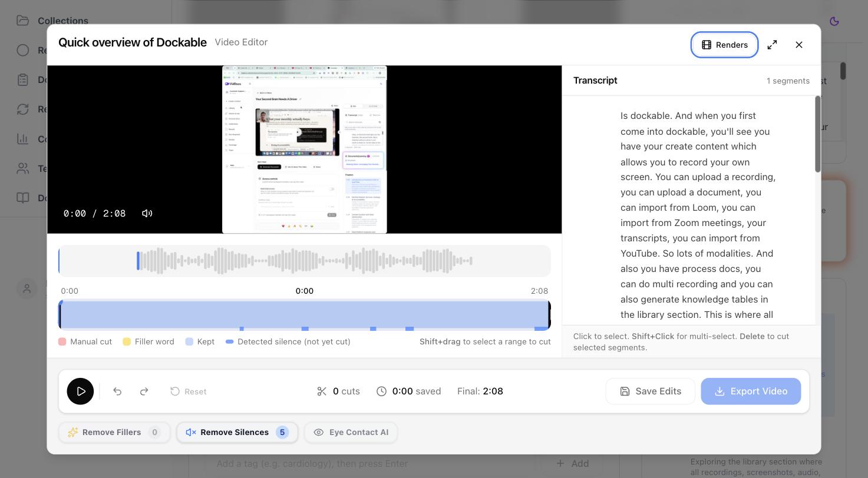Expand video editor to fullscreen

772,45
